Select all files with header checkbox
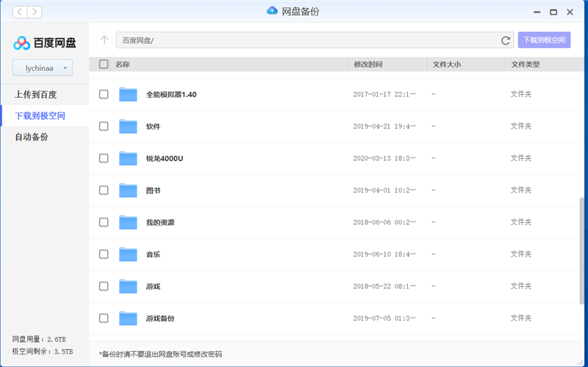Screen dimensions: 588x367 [x=104, y=64]
